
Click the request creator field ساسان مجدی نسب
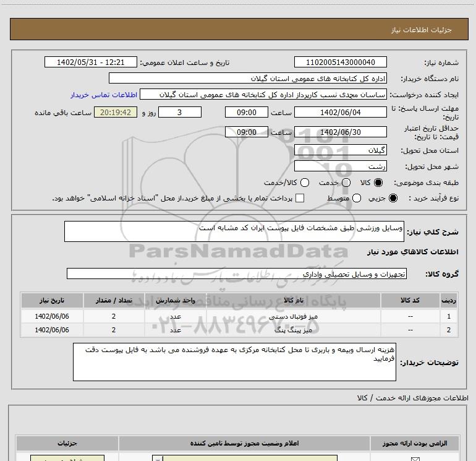263,95
